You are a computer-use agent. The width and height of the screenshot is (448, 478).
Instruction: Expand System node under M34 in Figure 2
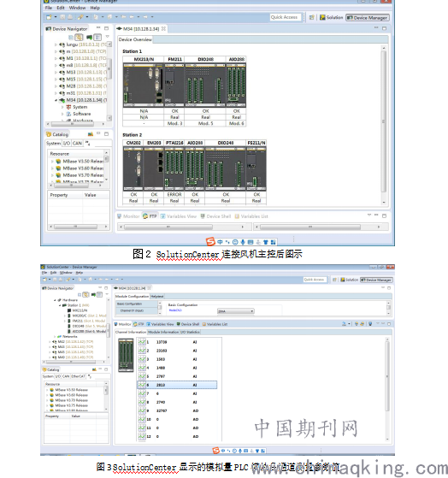coord(62,107)
